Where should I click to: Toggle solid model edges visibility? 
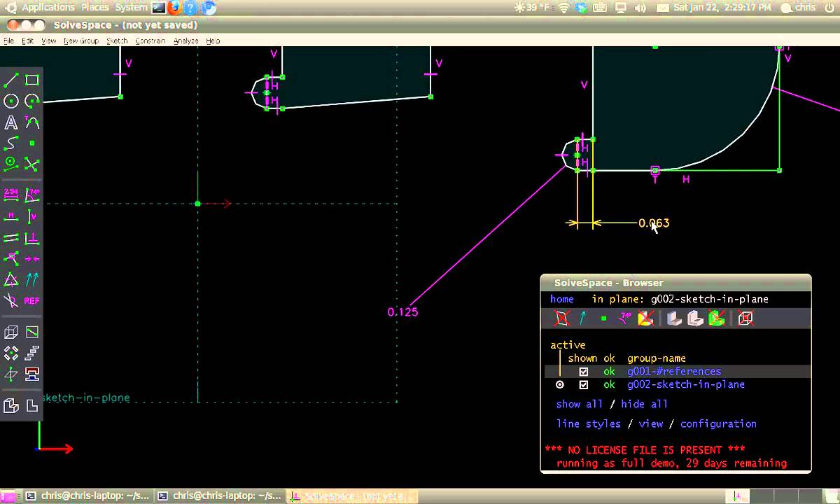[695, 318]
